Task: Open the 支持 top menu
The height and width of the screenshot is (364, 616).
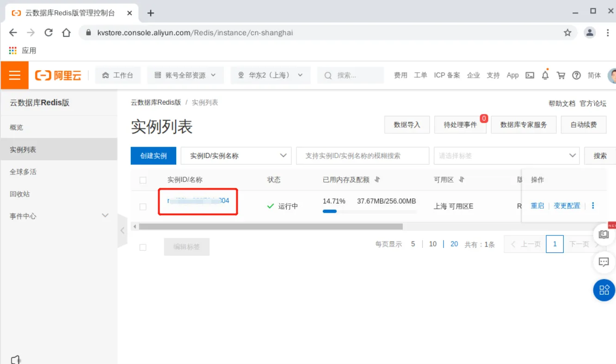Action: 493,75
